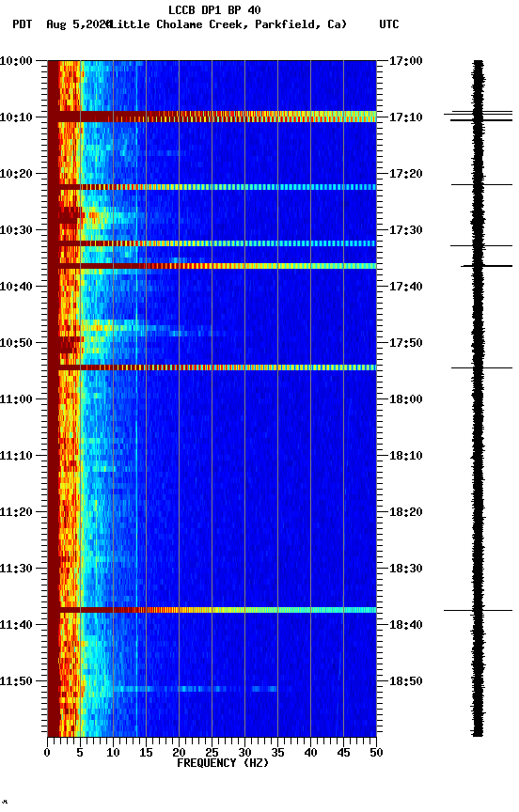Image resolution: width=519 pixels, height=812 pixels.
Task: Click the '20' frequency axis tick label
Action: (x=179, y=753)
